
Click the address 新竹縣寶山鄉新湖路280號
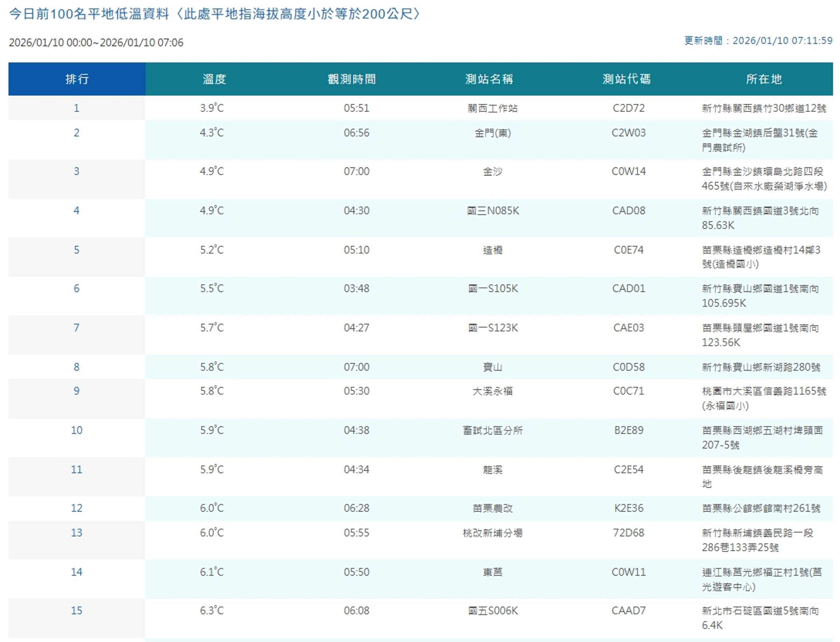coord(761,368)
